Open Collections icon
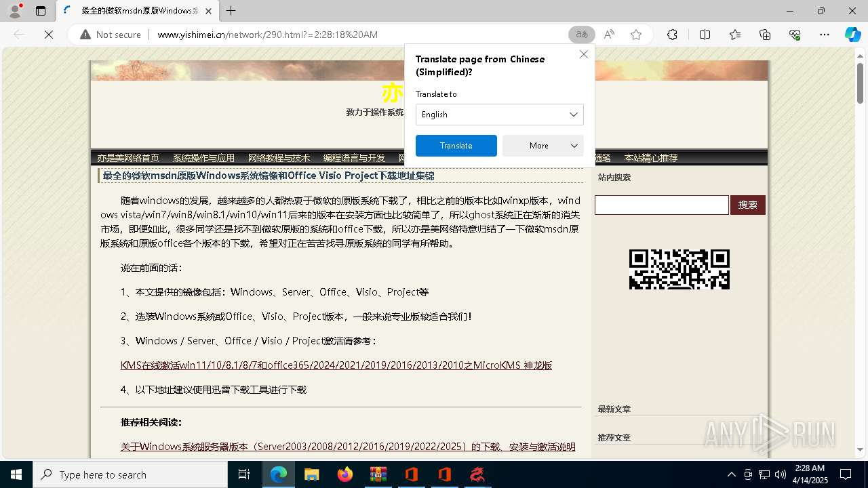The height and width of the screenshot is (488, 868). (765, 35)
